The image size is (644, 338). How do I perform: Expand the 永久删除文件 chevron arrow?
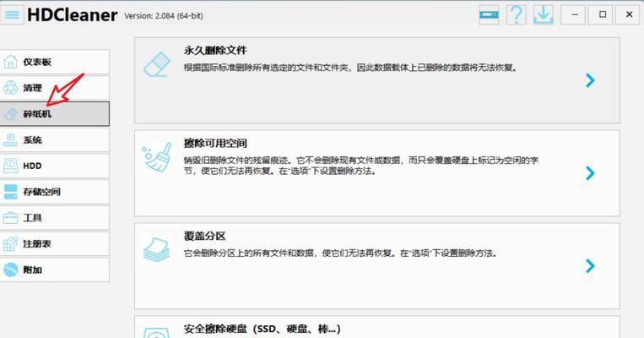(x=590, y=80)
